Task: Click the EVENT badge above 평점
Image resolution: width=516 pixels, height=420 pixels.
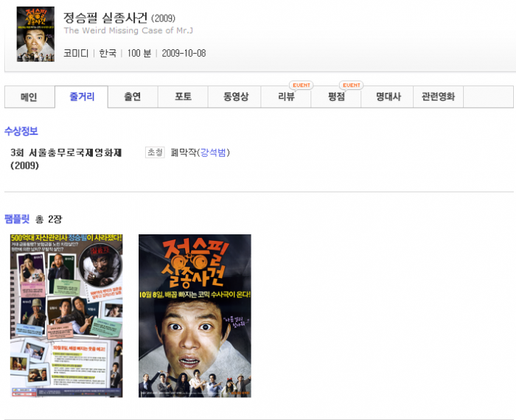Action: pyautogui.click(x=352, y=85)
